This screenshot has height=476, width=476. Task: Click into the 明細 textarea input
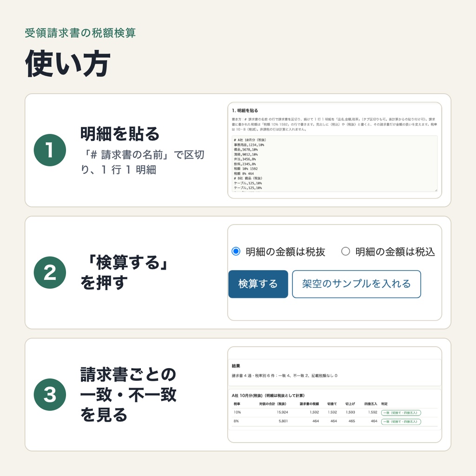coord(335,164)
